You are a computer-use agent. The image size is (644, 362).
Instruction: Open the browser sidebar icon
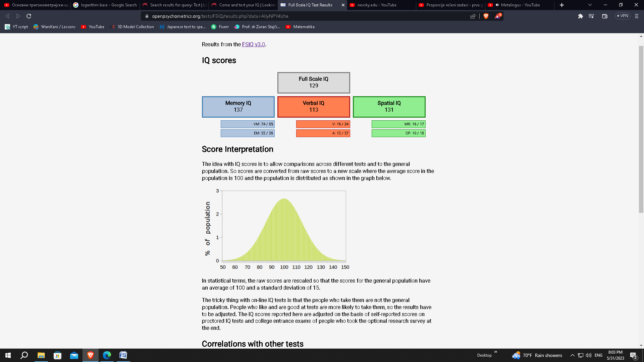pyautogui.click(x=591, y=16)
